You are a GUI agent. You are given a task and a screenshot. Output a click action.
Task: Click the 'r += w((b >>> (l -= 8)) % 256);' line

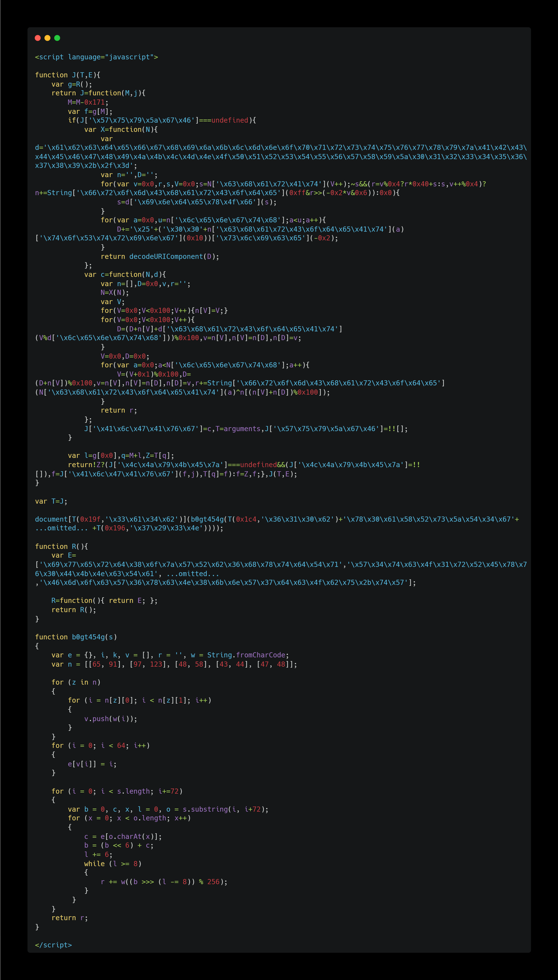pos(164,881)
